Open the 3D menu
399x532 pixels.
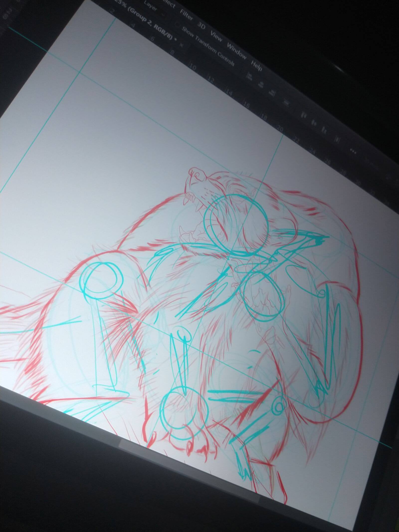coord(201,26)
